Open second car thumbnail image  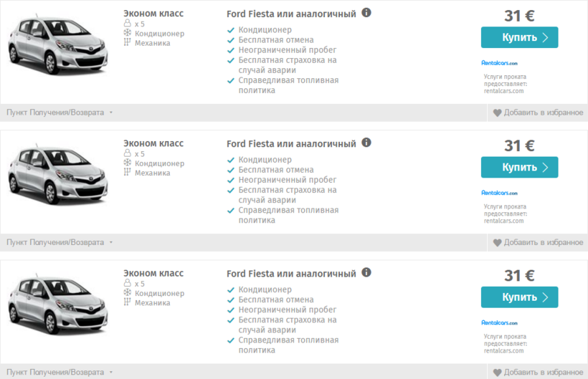point(57,175)
